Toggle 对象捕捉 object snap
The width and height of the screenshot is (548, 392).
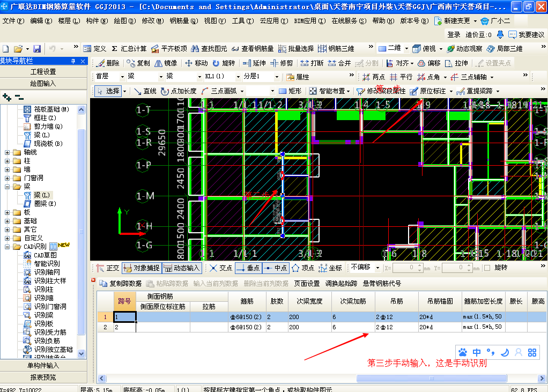(142, 268)
